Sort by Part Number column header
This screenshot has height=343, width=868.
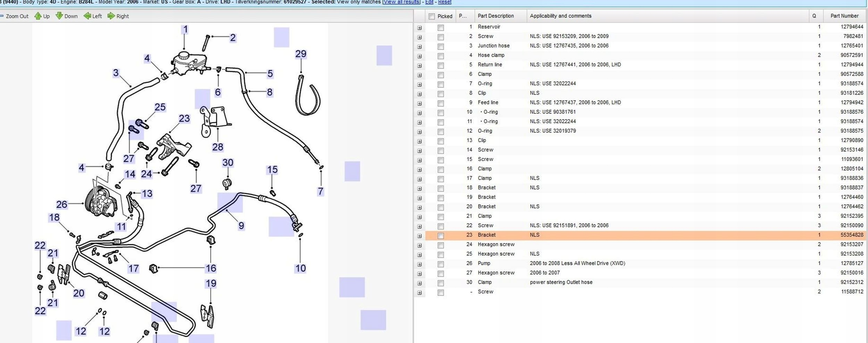pyautogui.click(x=844, y=16)
